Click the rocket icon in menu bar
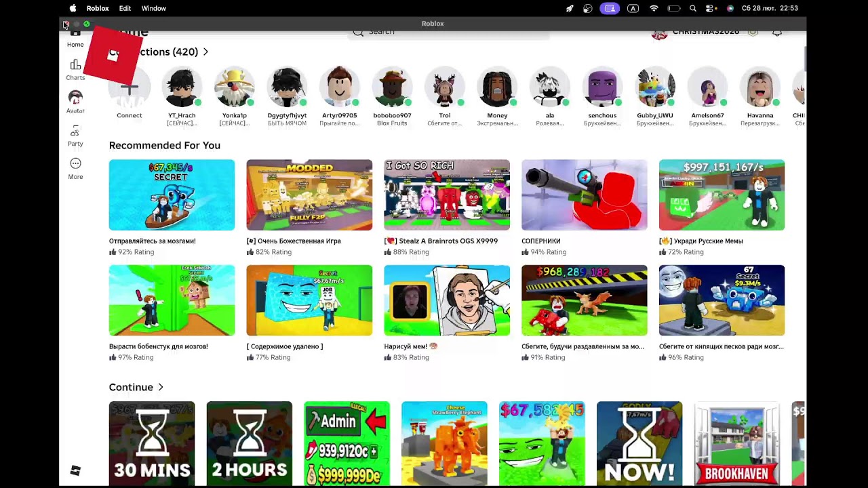The width and height of the screenshot is (868, 488). [x=570, y=8]
